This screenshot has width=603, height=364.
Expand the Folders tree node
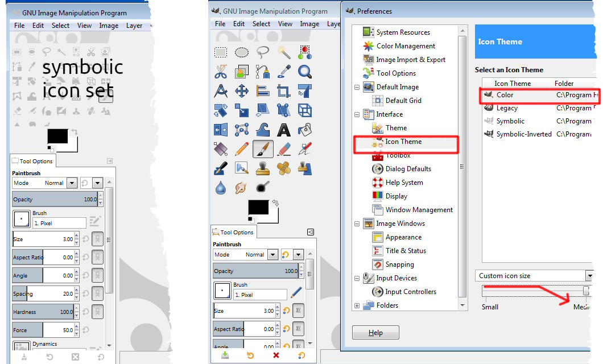[x=357, y=306]
